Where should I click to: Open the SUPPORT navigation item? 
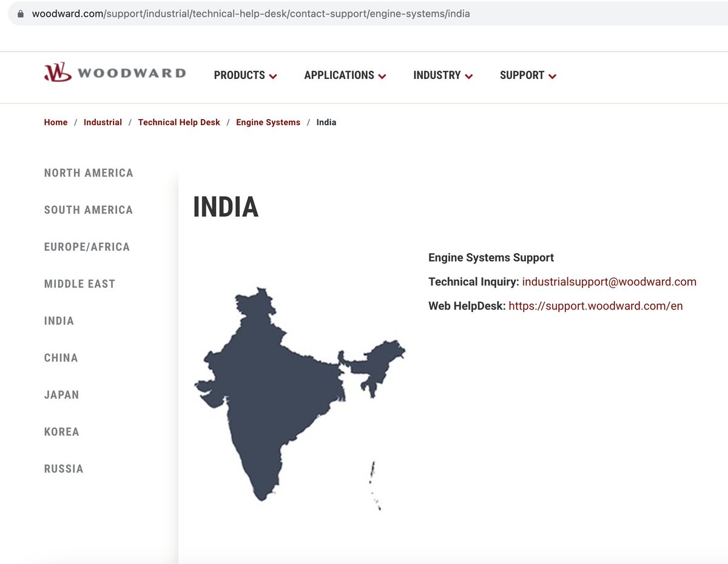(522, 75)
